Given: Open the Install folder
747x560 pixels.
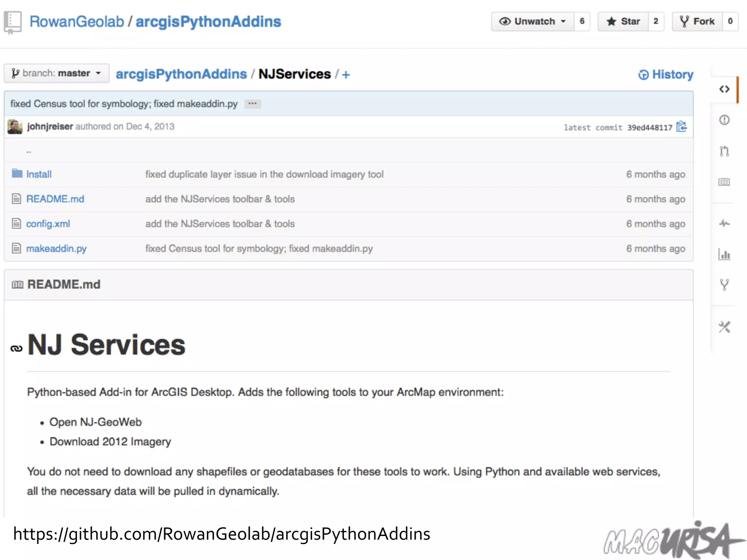Looking at the screenshot, I should tap(39, 174).
